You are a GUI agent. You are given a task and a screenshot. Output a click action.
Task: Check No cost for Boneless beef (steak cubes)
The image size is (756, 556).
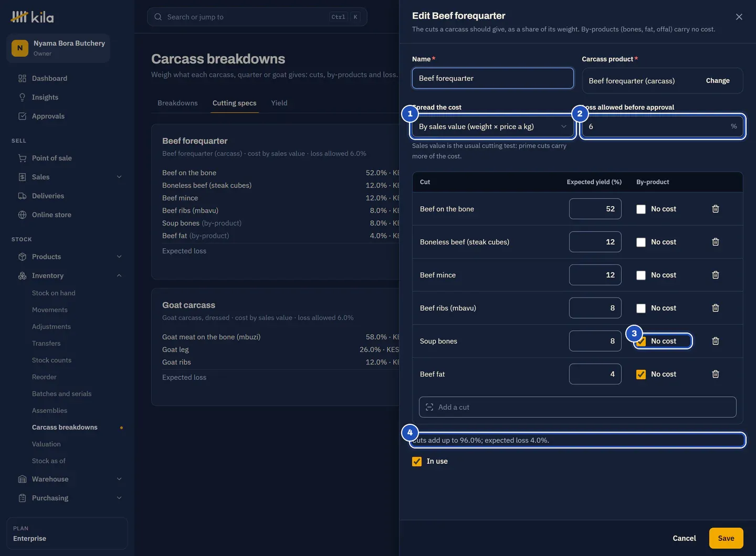click(x=641, y=242)
